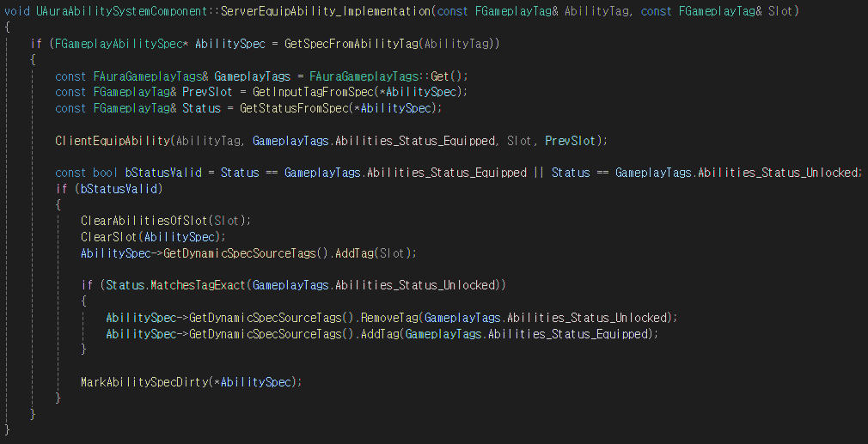
Task: Click PrevSlot variable in its declaration
Action: [208, 92]
